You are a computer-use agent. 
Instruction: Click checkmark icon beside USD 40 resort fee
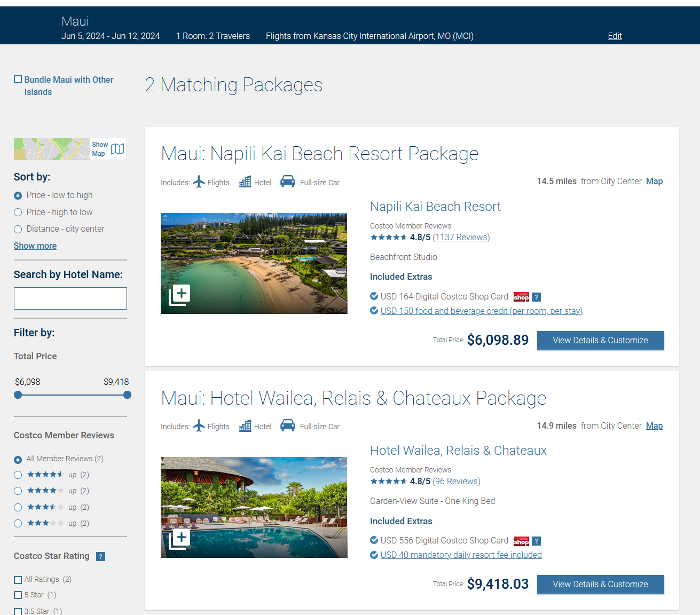[x=374, y=555]
